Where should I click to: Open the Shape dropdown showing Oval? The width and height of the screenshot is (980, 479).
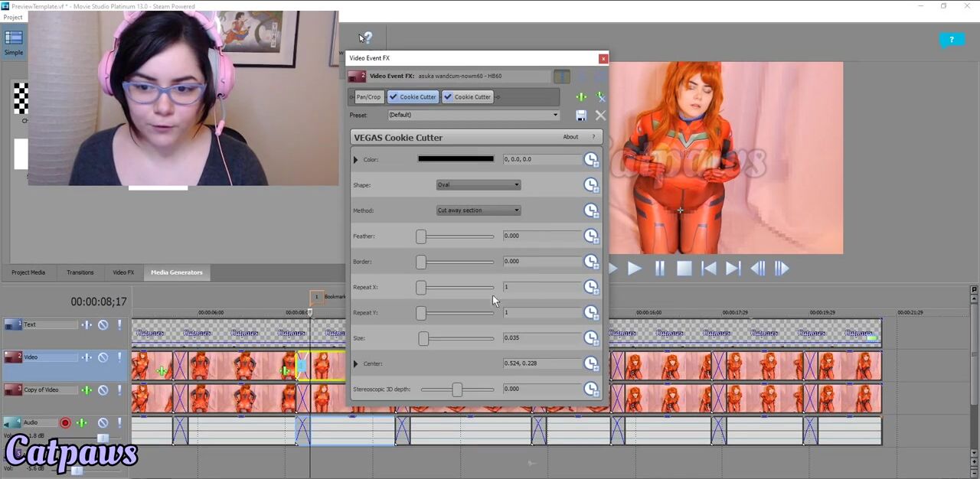point(478,185)
